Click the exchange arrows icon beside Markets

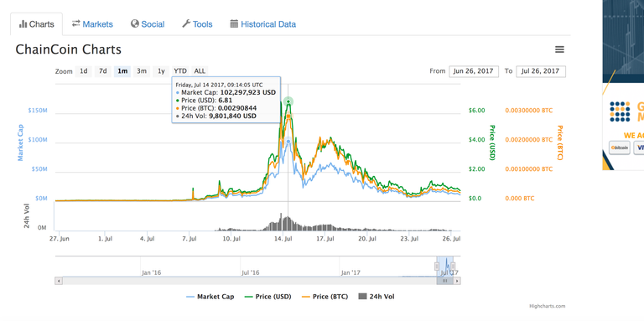[76, 23]
